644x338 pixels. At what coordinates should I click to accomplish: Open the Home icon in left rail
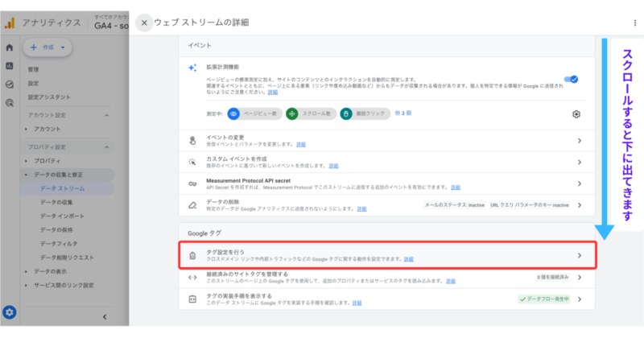point(10,47)
